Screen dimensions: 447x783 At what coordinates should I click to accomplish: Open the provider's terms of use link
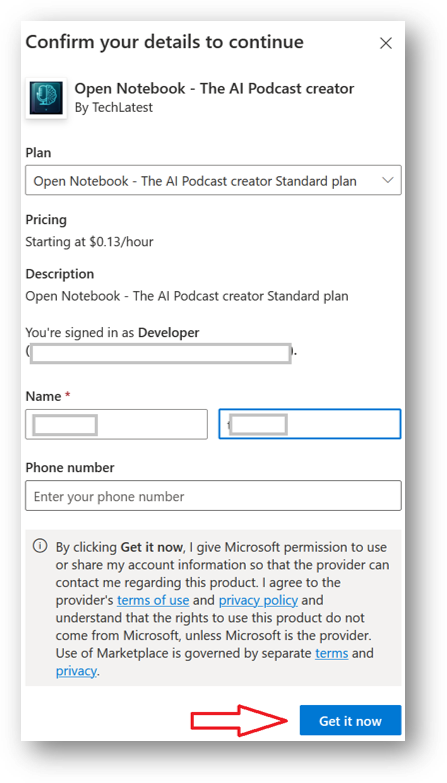[153, 600]
